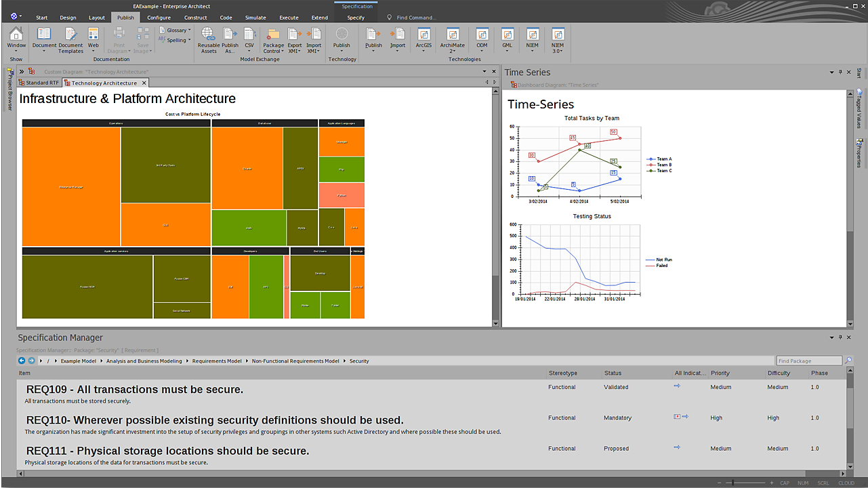Toggle auto-hide pin on Specification Manager panel
Image resolution: width=868 pixels, height=488 pixels.
tap(840, 337)
